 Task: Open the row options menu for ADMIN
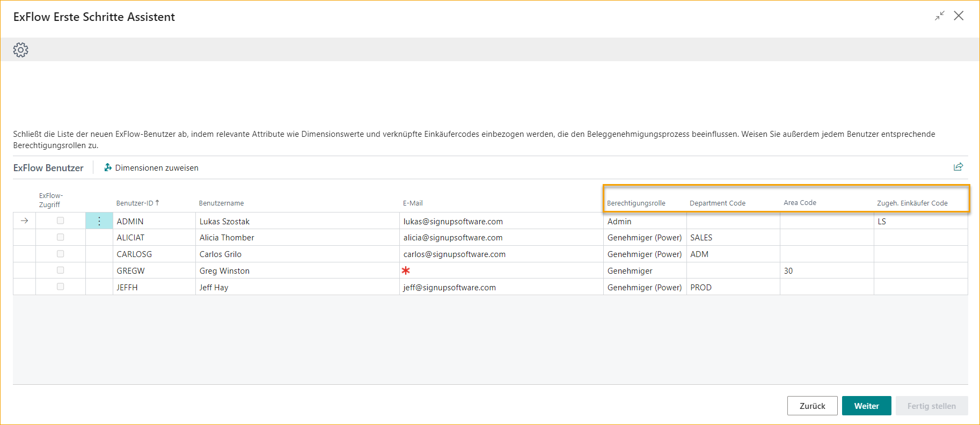(x=99, y=221)
